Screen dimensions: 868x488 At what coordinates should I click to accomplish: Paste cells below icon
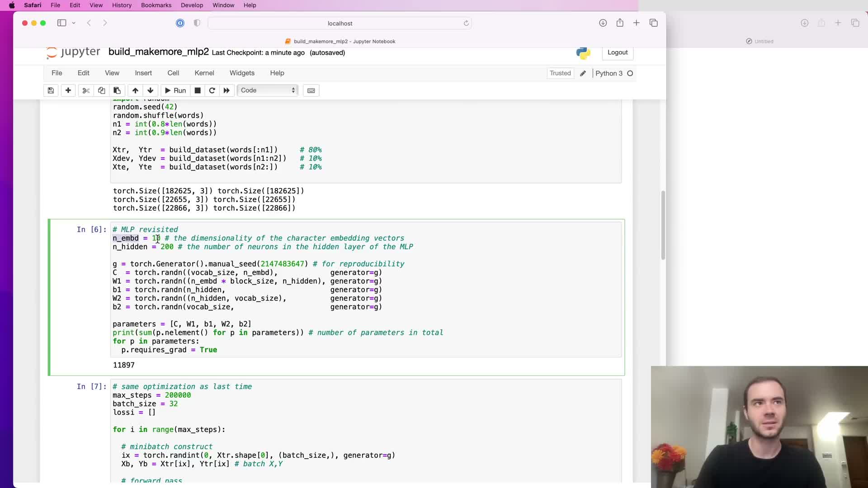[117, 90]
